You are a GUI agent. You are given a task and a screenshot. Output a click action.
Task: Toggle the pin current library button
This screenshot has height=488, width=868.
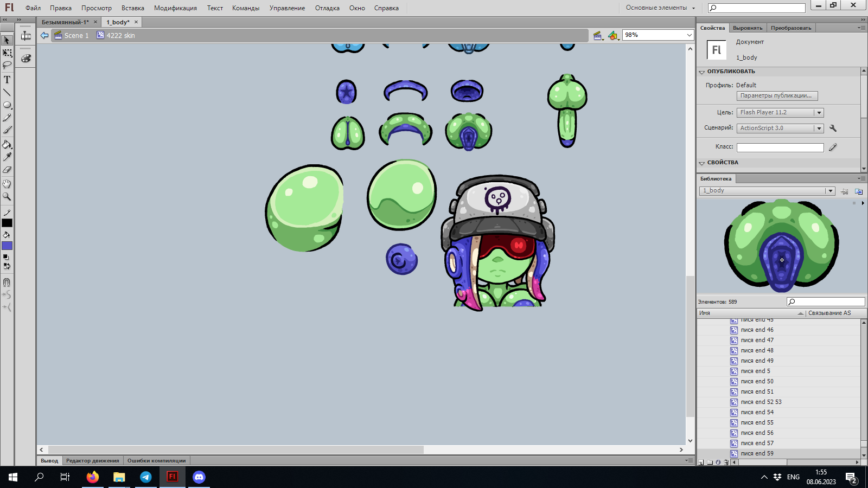click(x=845, y=191)
